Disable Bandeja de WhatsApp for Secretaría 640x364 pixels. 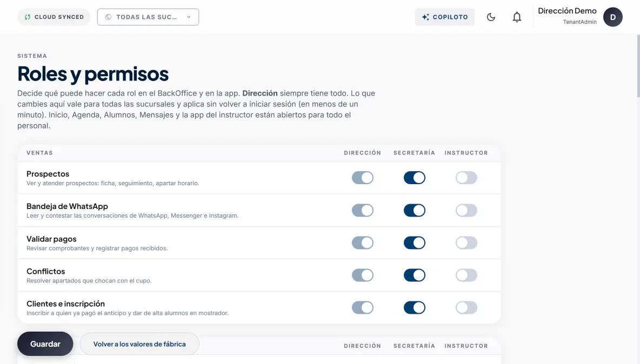click(414, 210)
